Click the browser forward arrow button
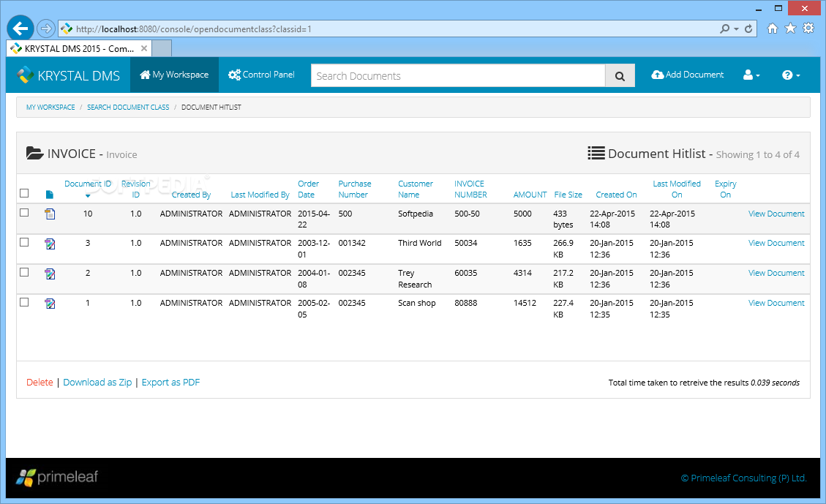Image resolution: width=826 pixels, height=504 pixels. click(46, 29)
